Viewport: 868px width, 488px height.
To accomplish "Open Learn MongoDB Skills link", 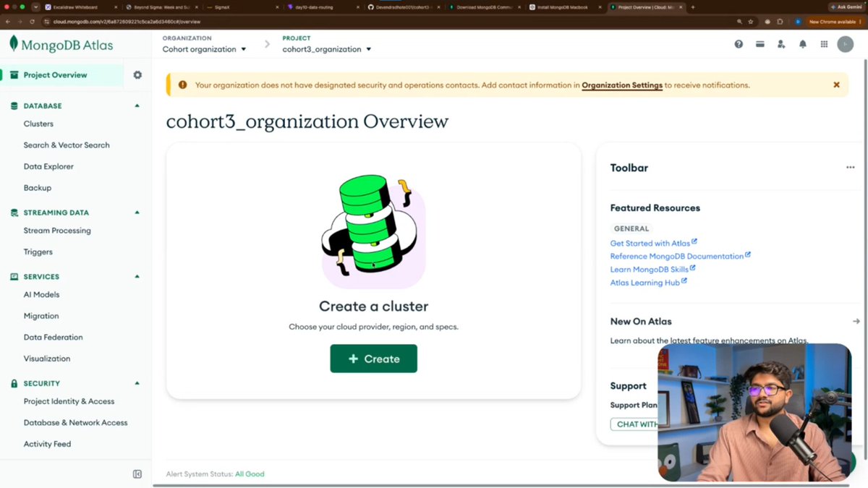I will (652, 270).
